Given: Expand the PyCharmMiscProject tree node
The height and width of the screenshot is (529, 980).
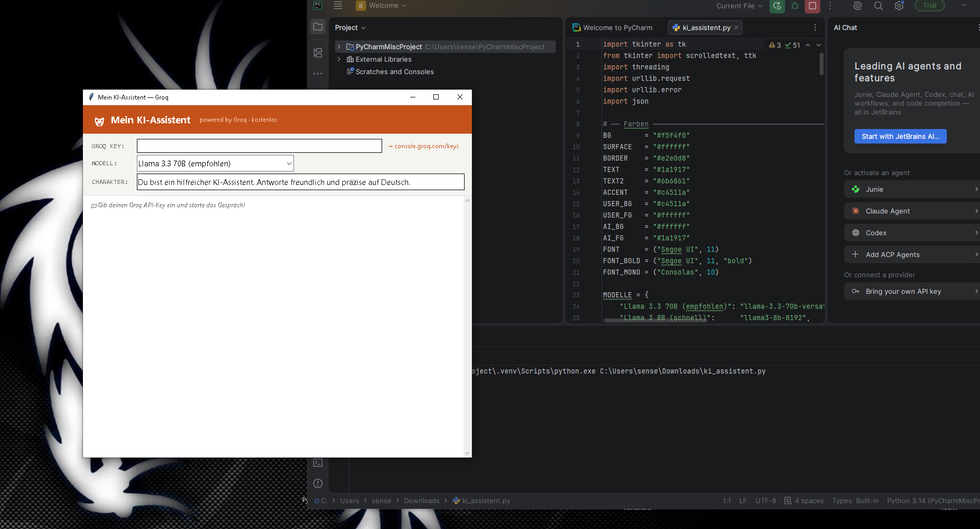Looking at the screenshot, I should [339, 47].
